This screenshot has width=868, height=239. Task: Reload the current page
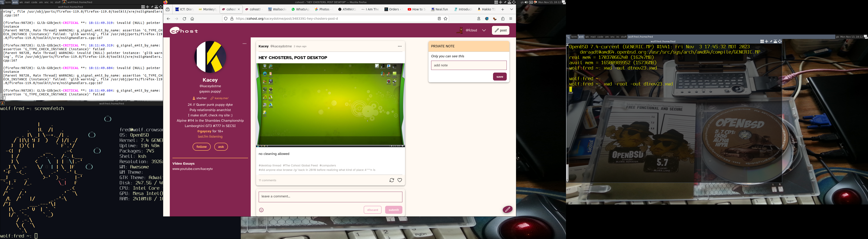tap(184, 19)
